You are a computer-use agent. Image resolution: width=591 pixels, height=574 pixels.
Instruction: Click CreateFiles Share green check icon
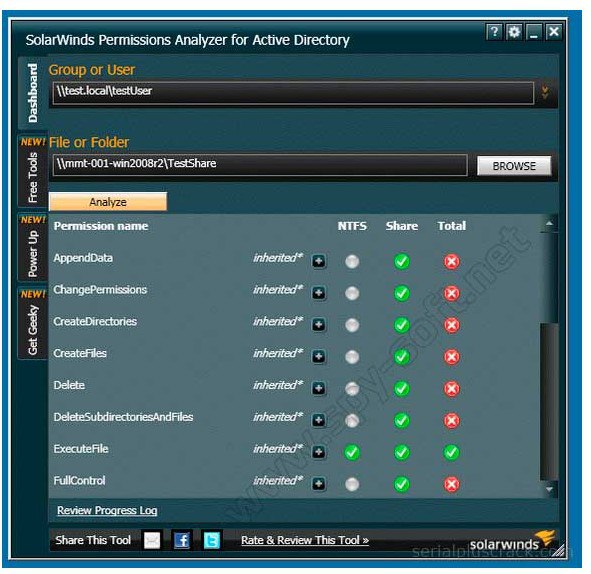click(x=402, y=357)
